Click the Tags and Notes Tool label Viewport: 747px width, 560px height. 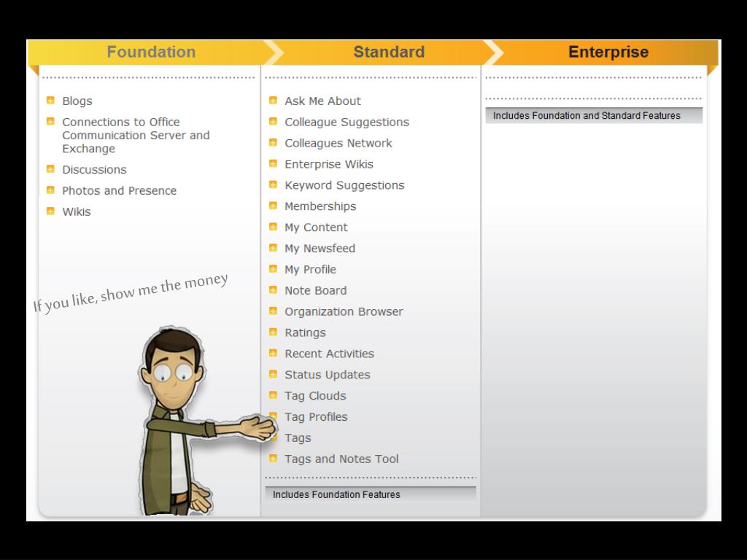pos(341,459)
